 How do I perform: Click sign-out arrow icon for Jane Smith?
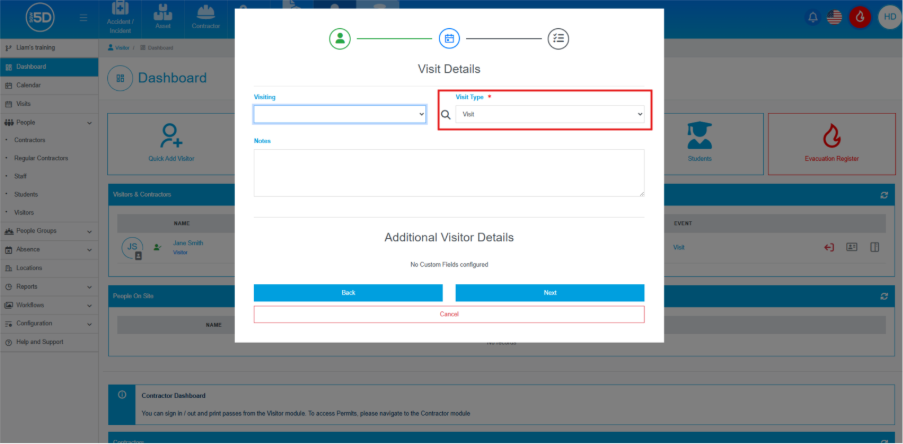829,247
